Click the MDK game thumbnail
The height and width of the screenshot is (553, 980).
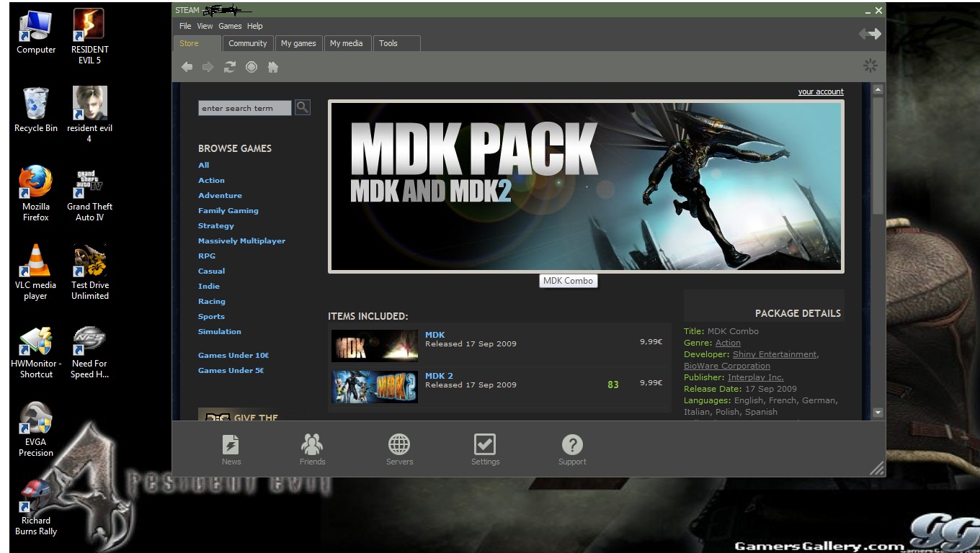[375, 346]
